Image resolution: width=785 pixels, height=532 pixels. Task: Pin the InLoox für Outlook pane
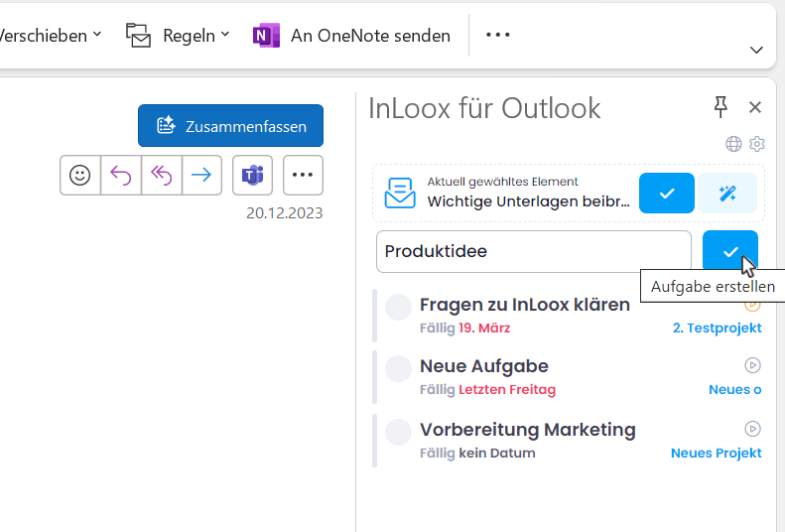(x=720, y=107)
